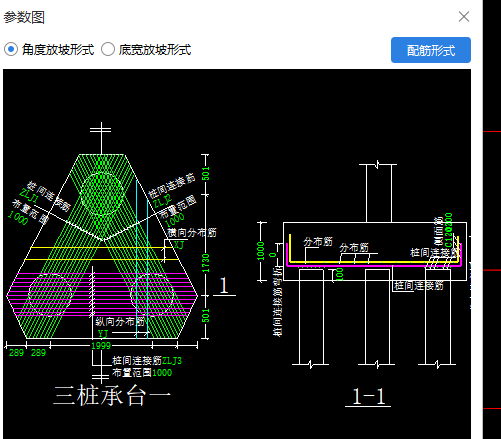
Task: Click the vertical 桩间连接筋弯折 label
Action: click(277, 301)
